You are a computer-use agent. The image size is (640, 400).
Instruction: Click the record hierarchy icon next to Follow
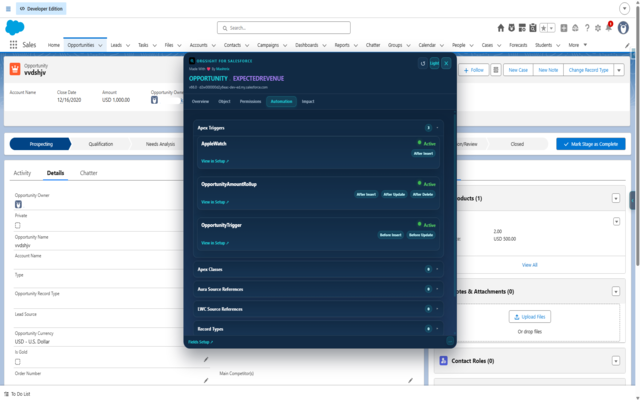(x=496, y=70)
